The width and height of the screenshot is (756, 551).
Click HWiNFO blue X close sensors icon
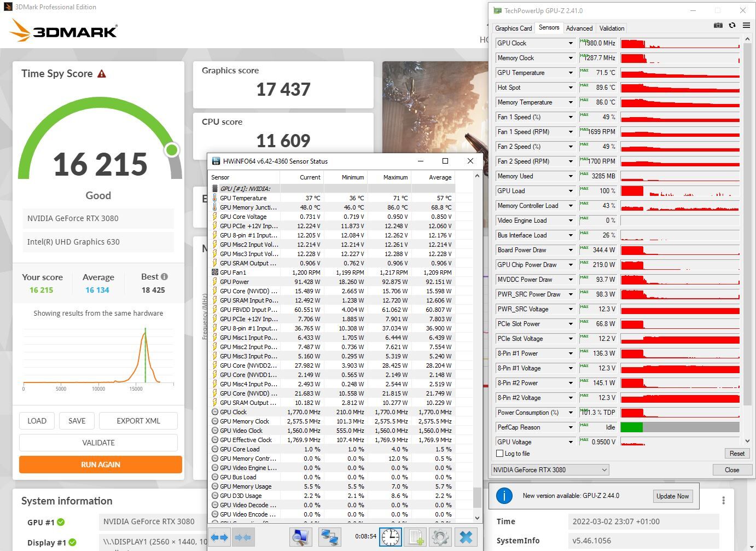point(466,537)
